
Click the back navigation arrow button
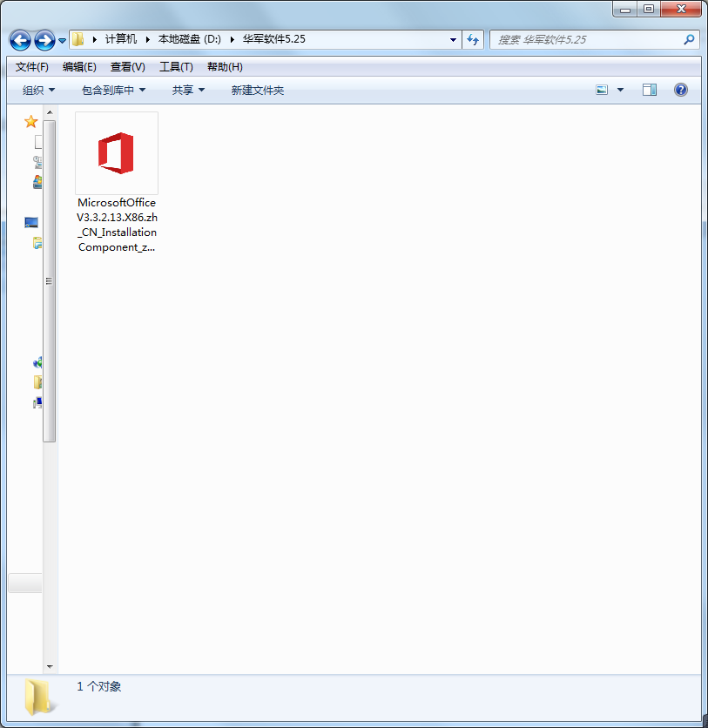19,39
